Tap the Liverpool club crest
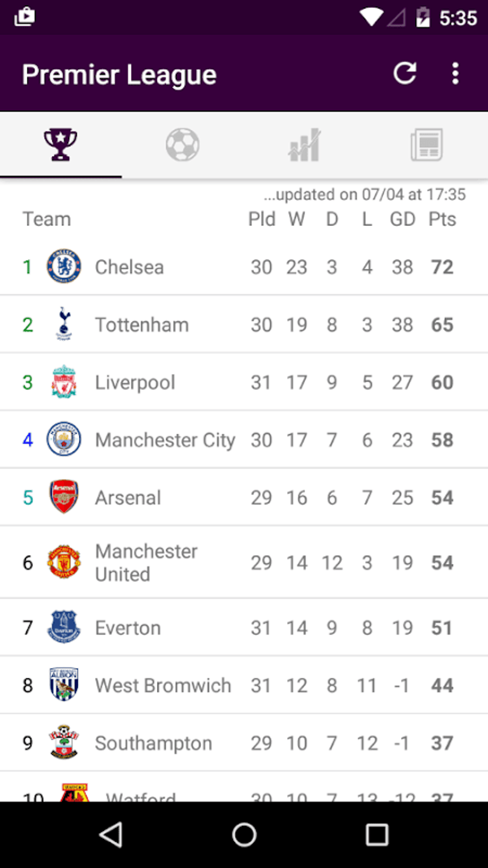The height and width of the screenshot is (868, 488). pos(64,382)
